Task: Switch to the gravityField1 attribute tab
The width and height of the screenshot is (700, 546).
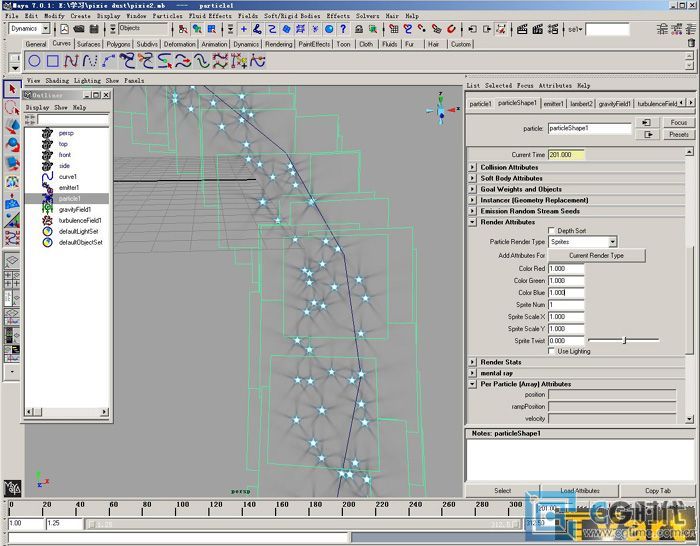Action: [614, 104]
